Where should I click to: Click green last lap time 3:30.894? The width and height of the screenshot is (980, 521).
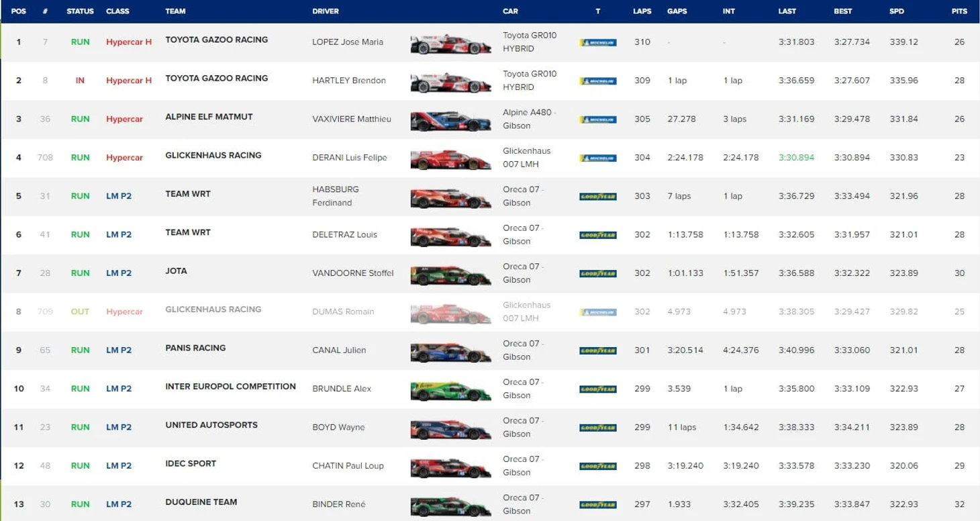point(796,158)
